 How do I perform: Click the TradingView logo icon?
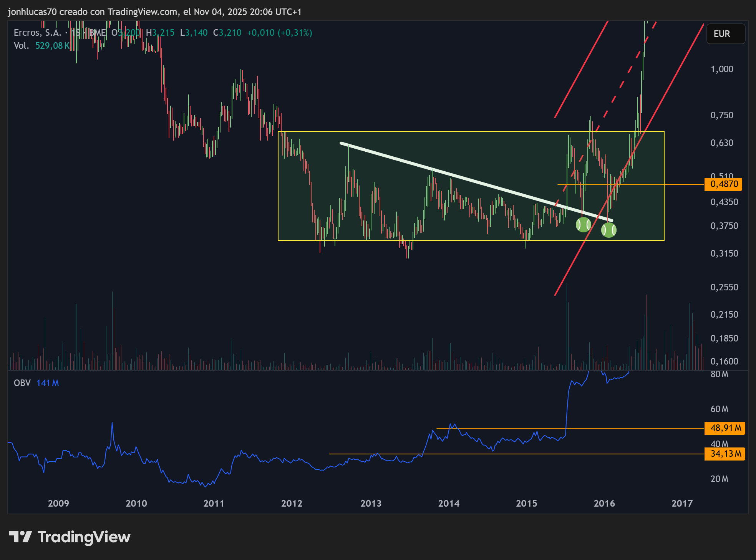(20, 537)
